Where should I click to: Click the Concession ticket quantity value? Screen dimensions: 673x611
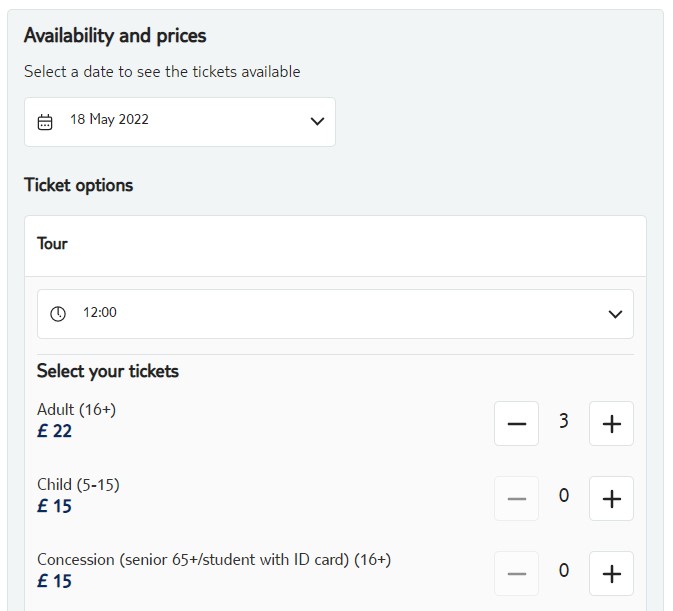tap(564, 571)
